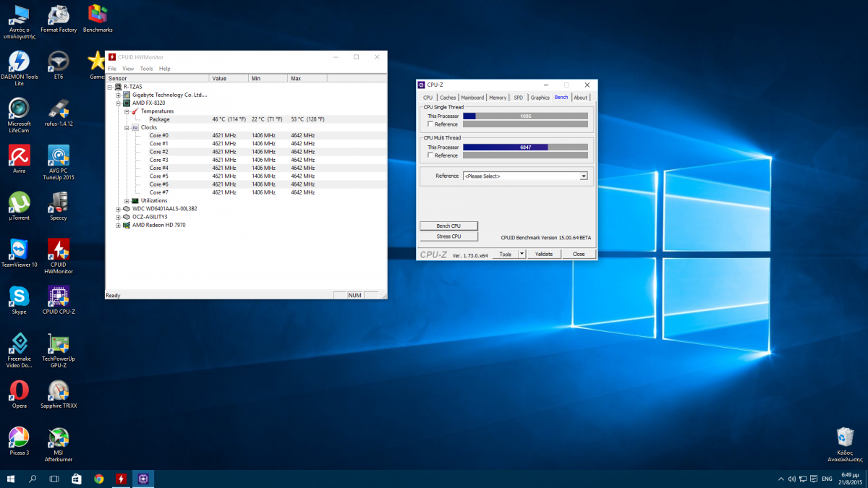The height and width of the screenshot is (488, 868).
Task: Expand the OCZ-AGILITY3 node
Action: (119, 217)
